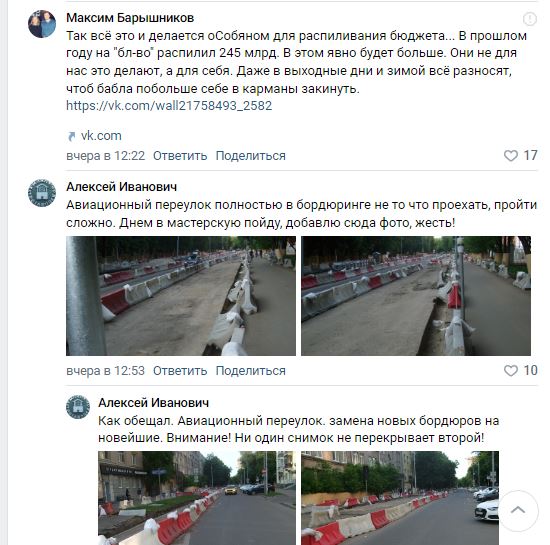Screen dimensions: 550x545
Task: Open Алексей Иванович's avatar on first comment
Action: 42,193
